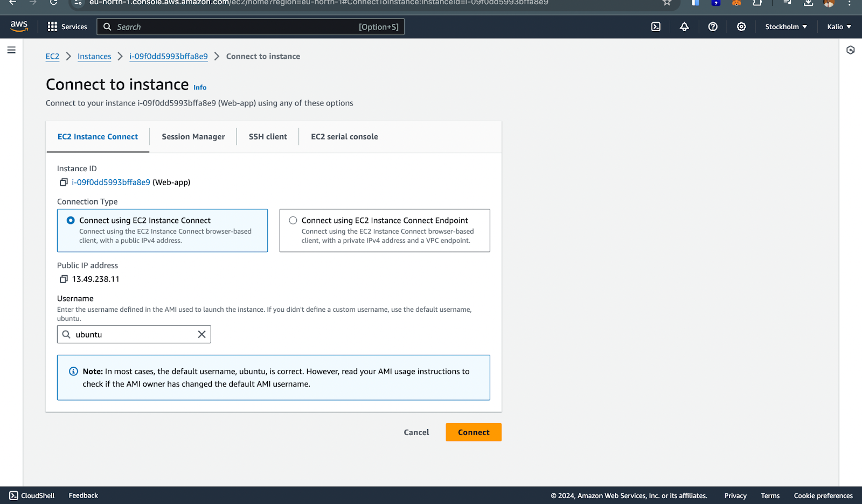Image resolution: width=862 pixels, height=504 pixels.
Task: Open the settings gear in navigation bar
Action: [x=741, y=27]
